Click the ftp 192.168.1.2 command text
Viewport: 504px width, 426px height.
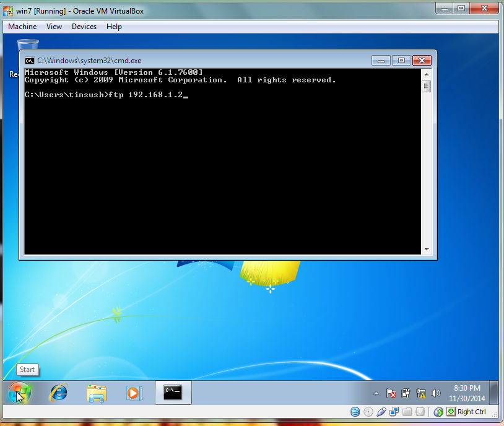pyautogui.click(x=146, y=95)
